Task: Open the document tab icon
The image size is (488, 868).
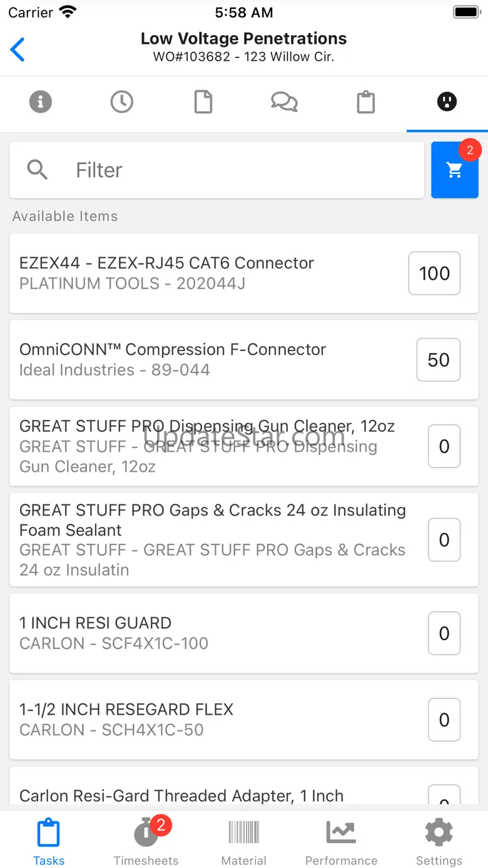Action: tap(203, 102)
